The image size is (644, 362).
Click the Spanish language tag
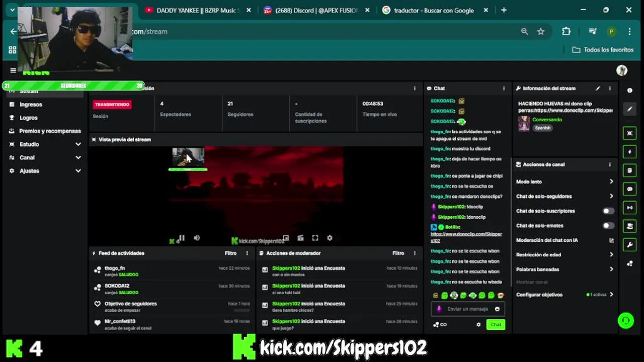(542, 128)
